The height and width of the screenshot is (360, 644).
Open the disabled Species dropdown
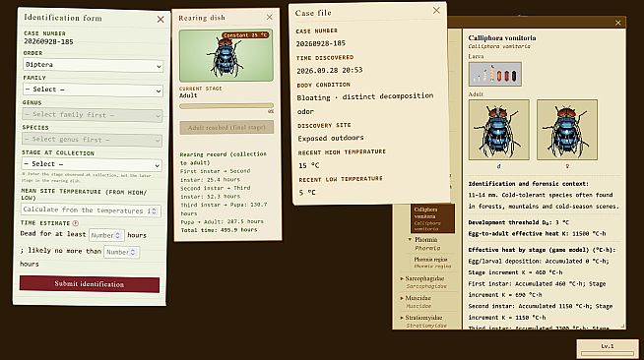[92, 140]
